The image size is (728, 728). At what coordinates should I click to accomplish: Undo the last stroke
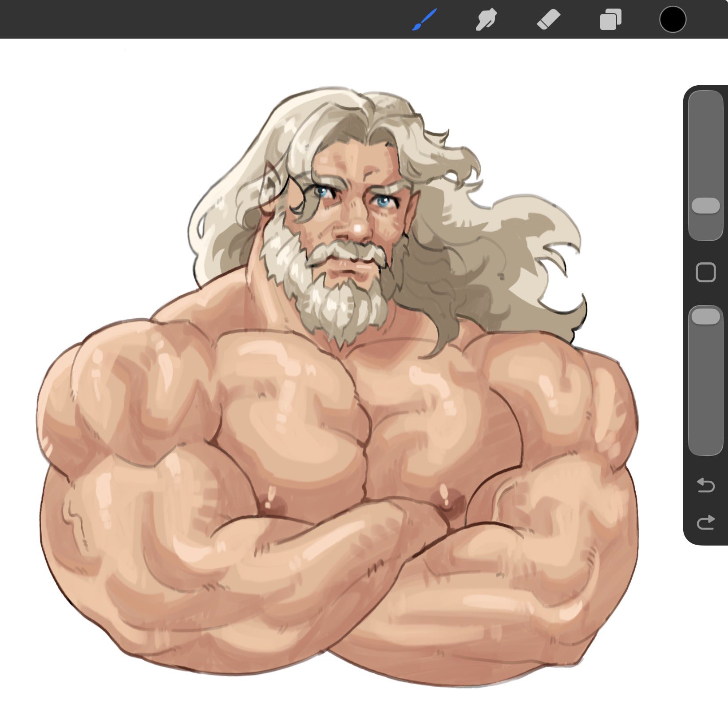[706, 485]
